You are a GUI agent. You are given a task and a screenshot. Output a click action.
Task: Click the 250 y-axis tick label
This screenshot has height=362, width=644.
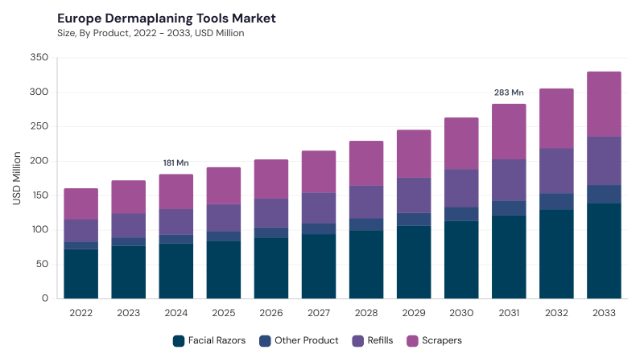39,126
